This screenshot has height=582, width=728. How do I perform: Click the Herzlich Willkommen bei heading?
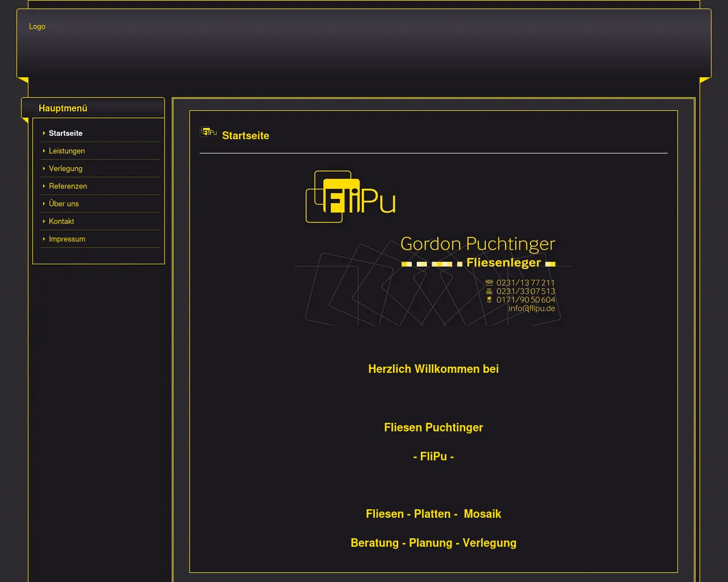tap(433, 369)
